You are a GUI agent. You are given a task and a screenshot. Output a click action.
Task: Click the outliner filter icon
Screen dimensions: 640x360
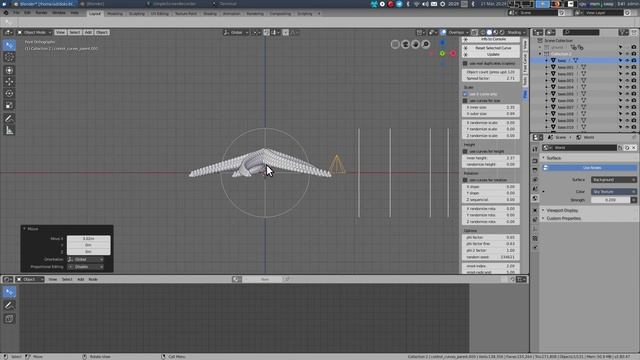click(x=623, y=32)
